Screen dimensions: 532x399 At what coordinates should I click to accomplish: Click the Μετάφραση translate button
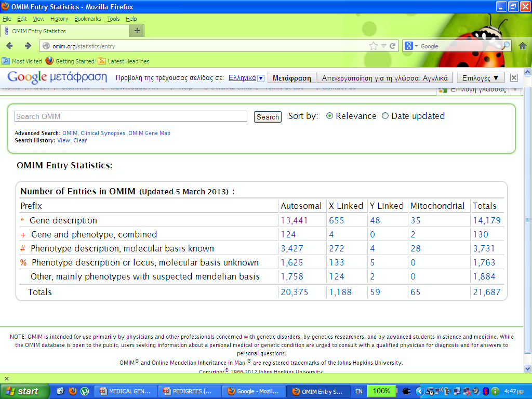tap(292, 78)
